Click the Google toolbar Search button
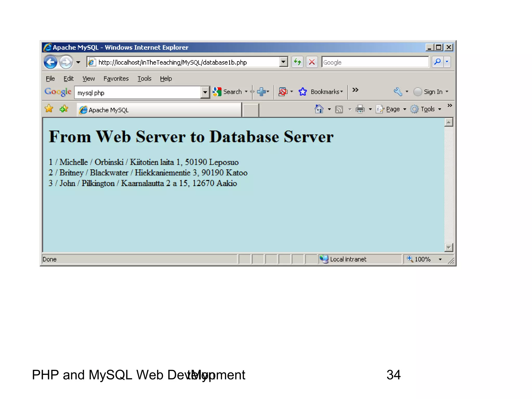Viewport: 532px width, 399px height. point(227,92)
